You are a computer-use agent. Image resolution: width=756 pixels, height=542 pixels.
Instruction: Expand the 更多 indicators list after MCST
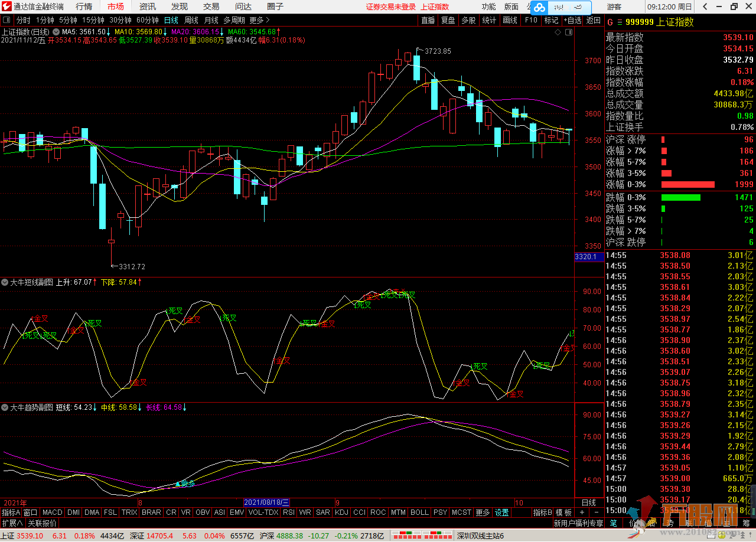tap(483, 512)
